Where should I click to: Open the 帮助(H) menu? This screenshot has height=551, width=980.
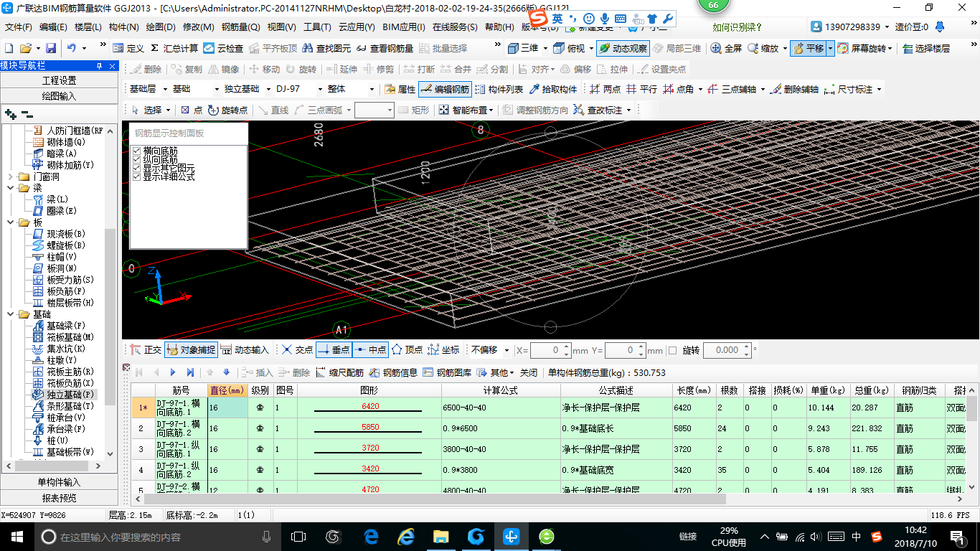coord(499,27)
